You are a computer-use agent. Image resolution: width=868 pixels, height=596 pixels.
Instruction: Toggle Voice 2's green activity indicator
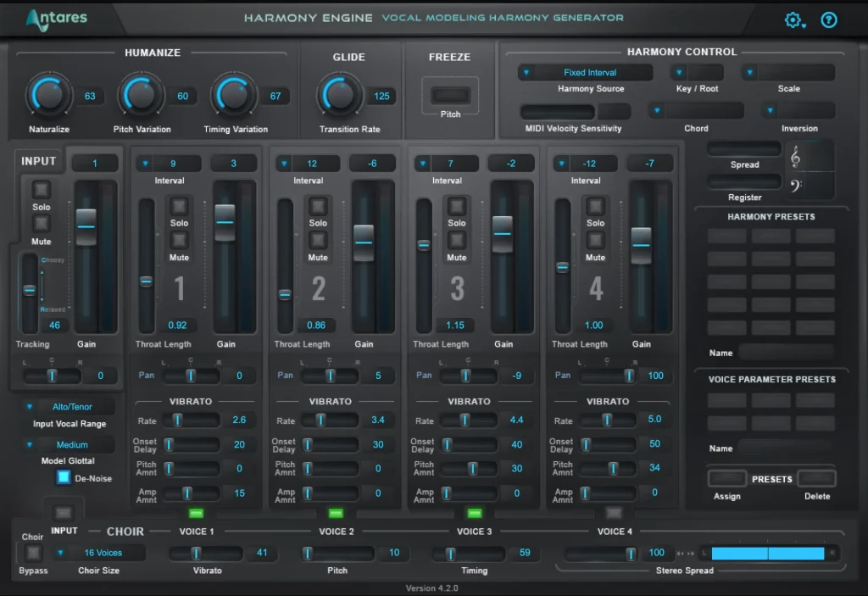click(x=335, y=512)
